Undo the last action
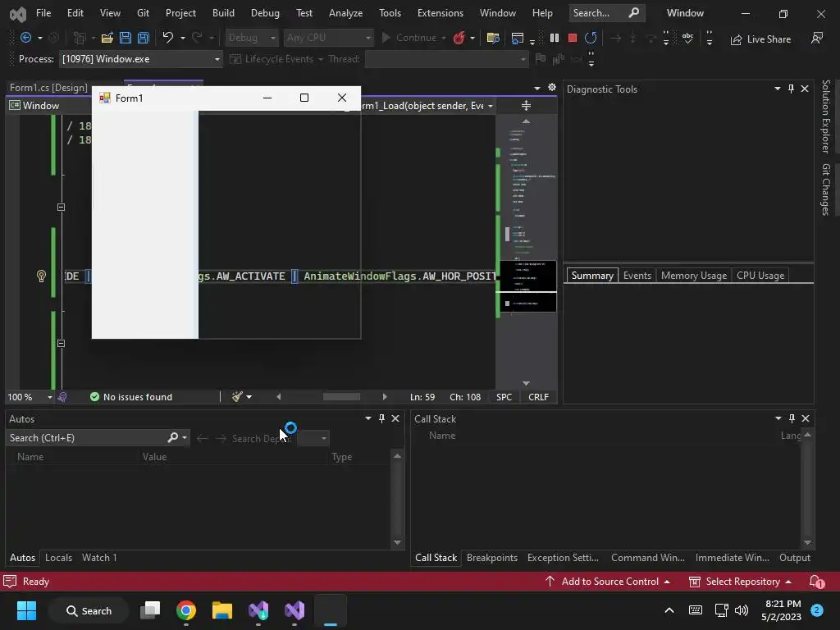 pyautogui.click(x=167, y=38)
